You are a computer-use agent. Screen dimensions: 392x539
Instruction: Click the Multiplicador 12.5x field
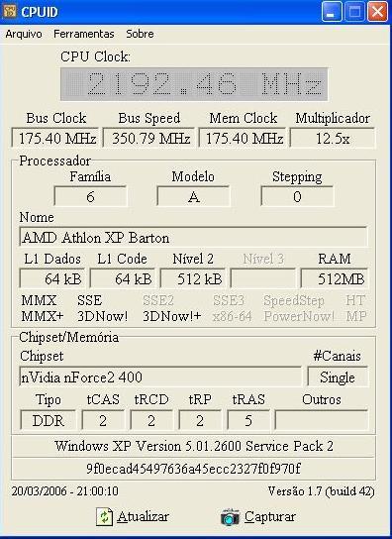tap(333, 138)
